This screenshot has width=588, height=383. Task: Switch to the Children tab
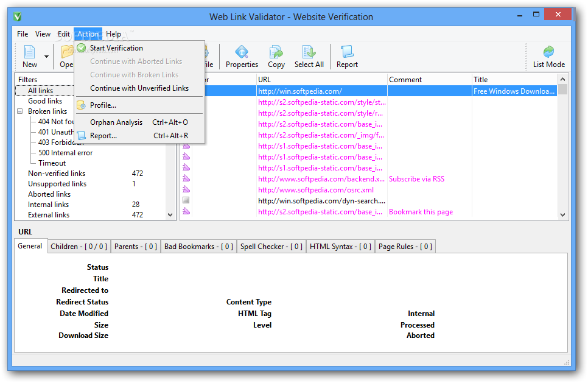click(79, 247)
